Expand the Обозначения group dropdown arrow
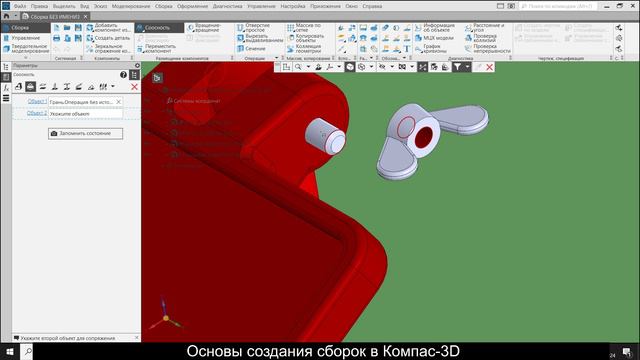This screenshot has width=640, height=360. (x=404, y=58)
